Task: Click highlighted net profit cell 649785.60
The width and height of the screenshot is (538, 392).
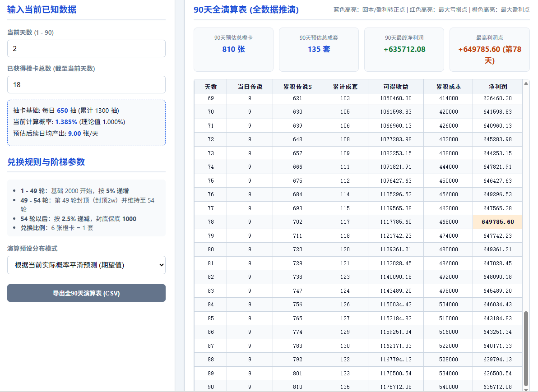Action: [498, 222]
